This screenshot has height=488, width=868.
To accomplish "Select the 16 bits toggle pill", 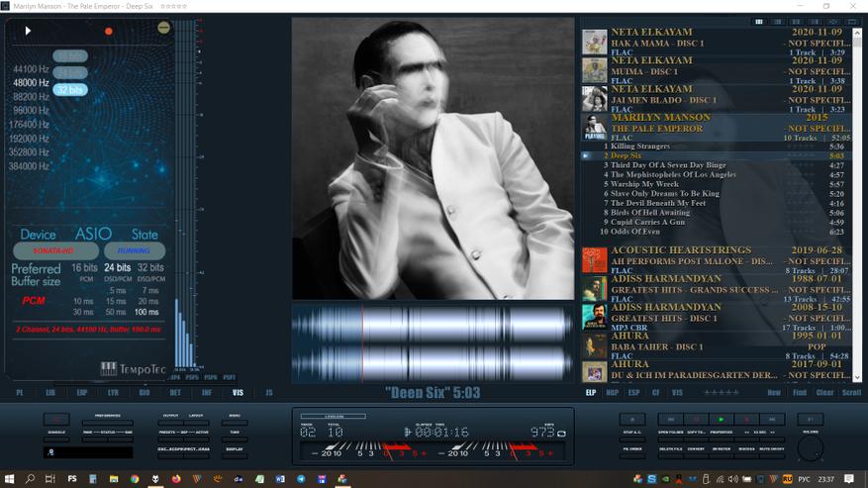I will [69, 56].
